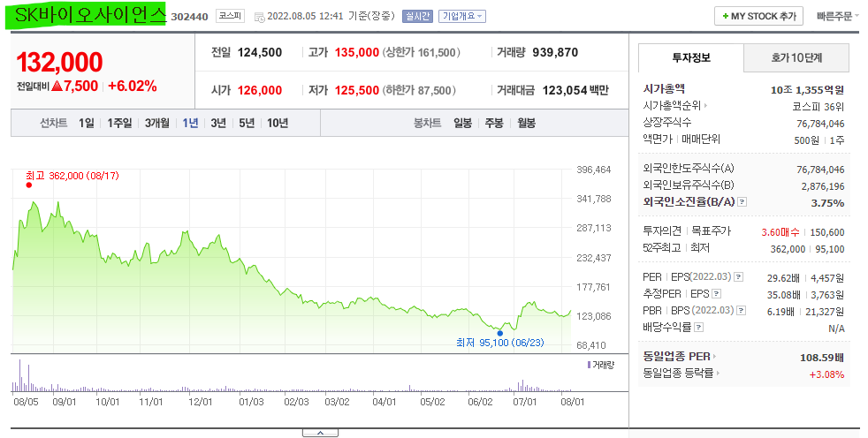Click the 3.60매수 investment opinion value
Image resolution: width=868 pixels, height=438 pixels.
[x=780, y=232]
